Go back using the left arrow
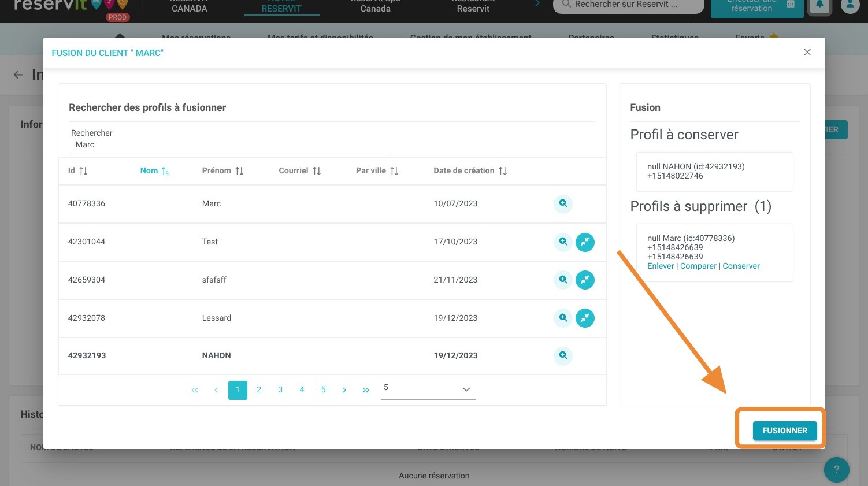The image size is (868, 486). 18,75
